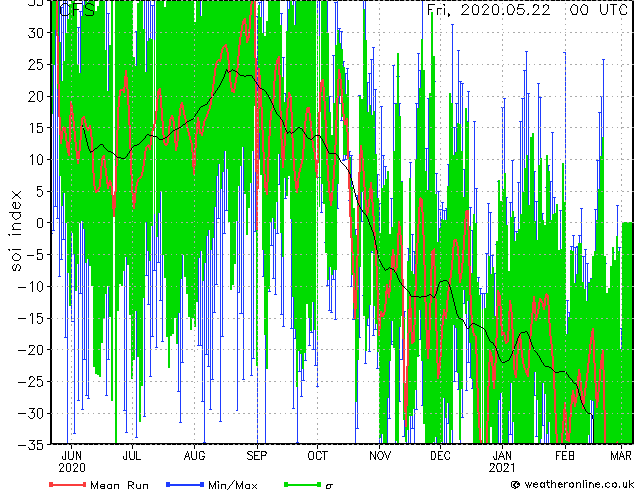The image size is (634, 490).
Task: Click the 0 y-axis tick value
Action: [x=40, y=223]
